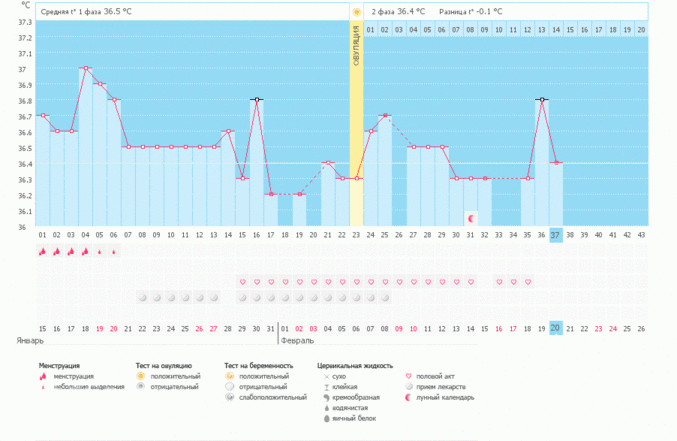Click the Январь month label
The image size is (677, 441).
point(29,341)
